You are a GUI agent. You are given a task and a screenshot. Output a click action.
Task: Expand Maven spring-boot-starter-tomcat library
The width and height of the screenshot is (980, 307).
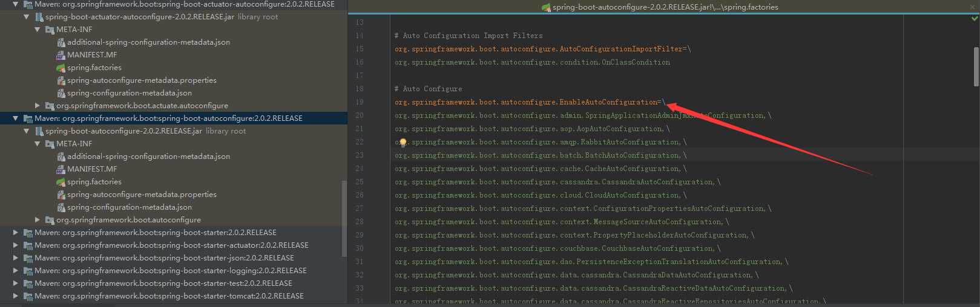16,296
